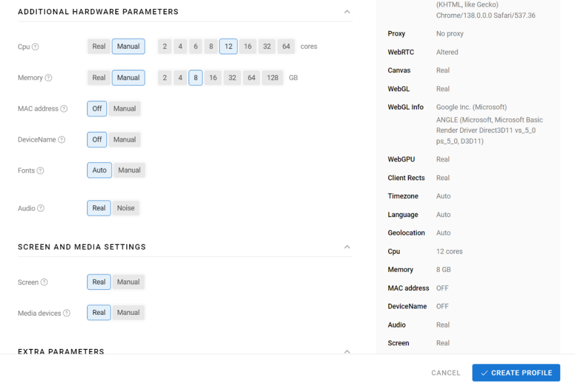Viewport: 575px width, 392px height.
Task: Click the DeviceName info question icon
Action: coord(62,140)
